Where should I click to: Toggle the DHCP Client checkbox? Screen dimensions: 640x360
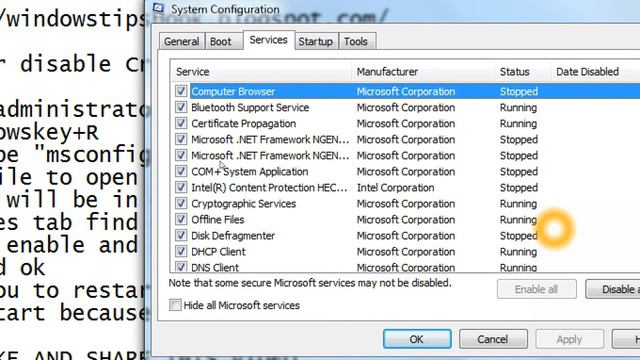[x=181, y=251]
